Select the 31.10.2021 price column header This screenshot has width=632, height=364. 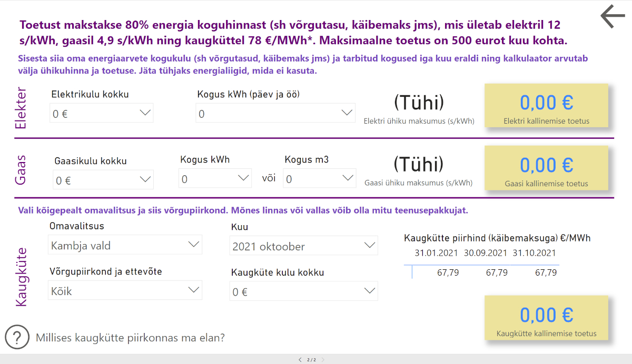click(x=535, y=253)
